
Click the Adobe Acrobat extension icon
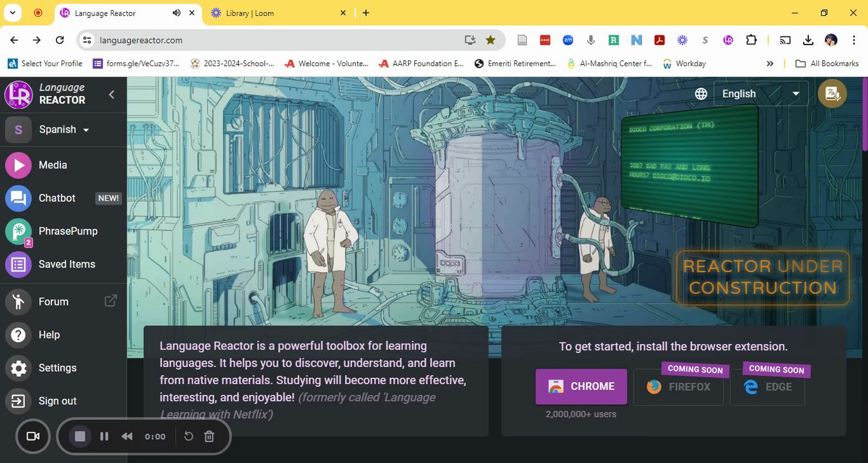659,40
